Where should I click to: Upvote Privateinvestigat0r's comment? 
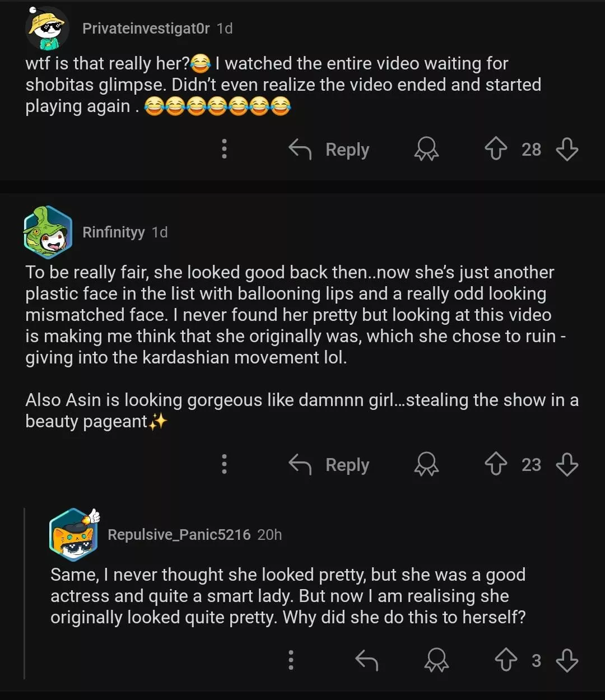point(496,150)
